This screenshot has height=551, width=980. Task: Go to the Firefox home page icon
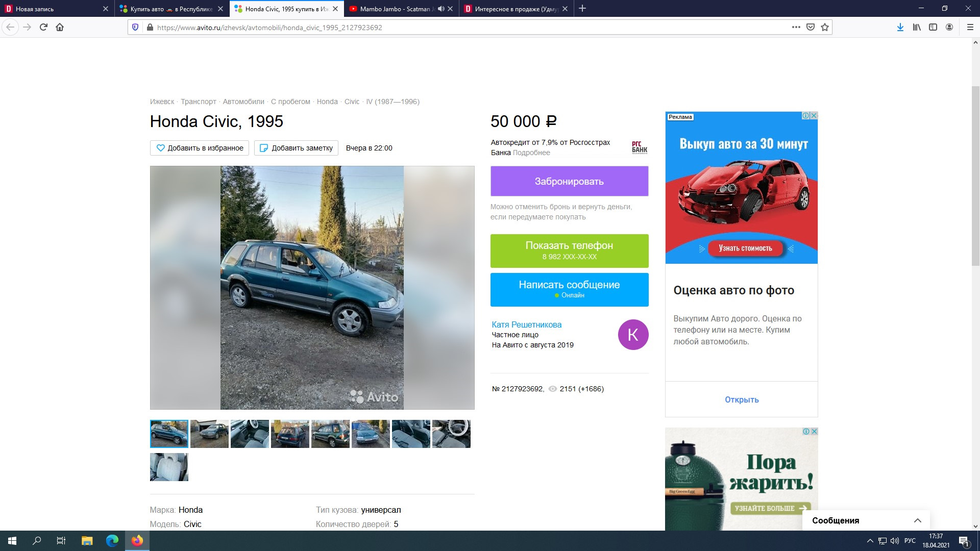[x=60, y=27]
